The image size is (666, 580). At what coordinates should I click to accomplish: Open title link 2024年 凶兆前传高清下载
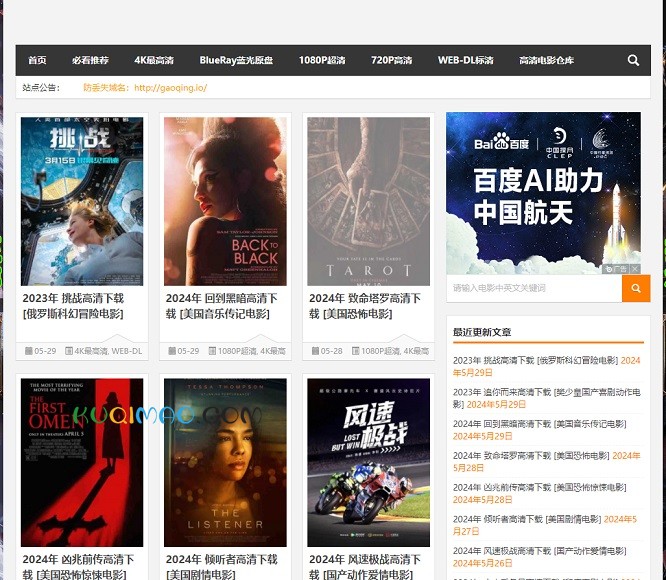pos(78,567)
